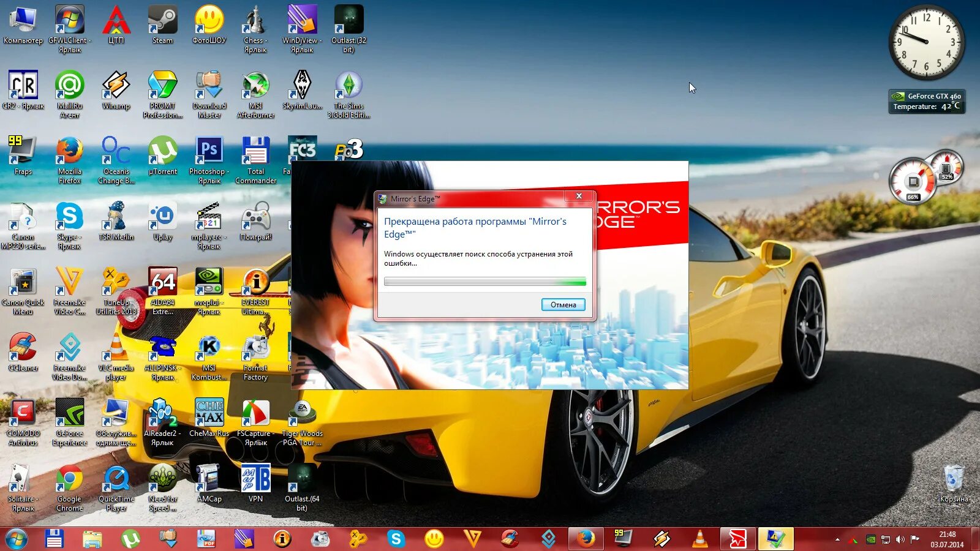Select the TuneUp Utilities 2013 desktop icon
980x551 pixels.
(116, 290)
